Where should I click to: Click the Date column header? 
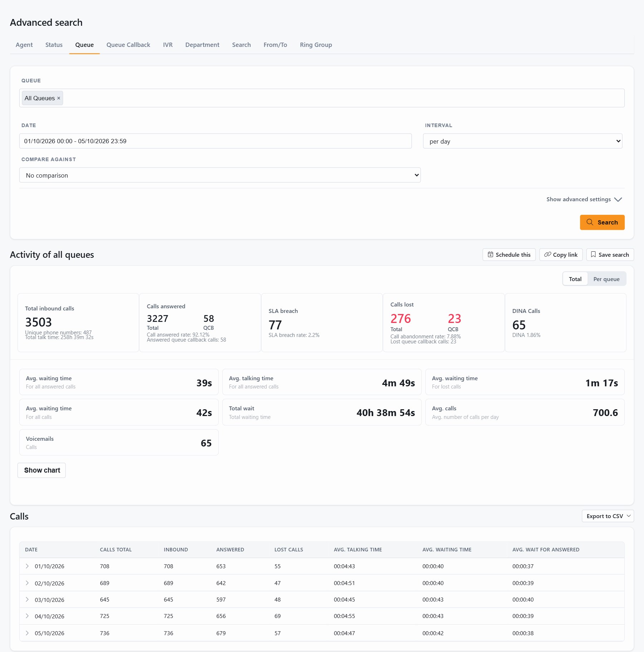pos(31,550)
